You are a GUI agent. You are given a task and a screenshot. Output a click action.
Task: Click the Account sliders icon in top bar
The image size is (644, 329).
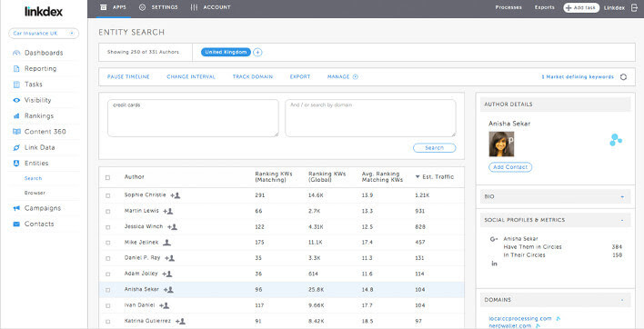click(x=194, y=7)
